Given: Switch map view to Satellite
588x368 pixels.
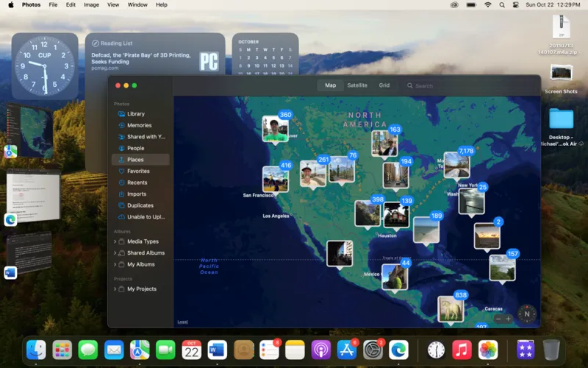Looking at the screenshot, I should point(357,85).
